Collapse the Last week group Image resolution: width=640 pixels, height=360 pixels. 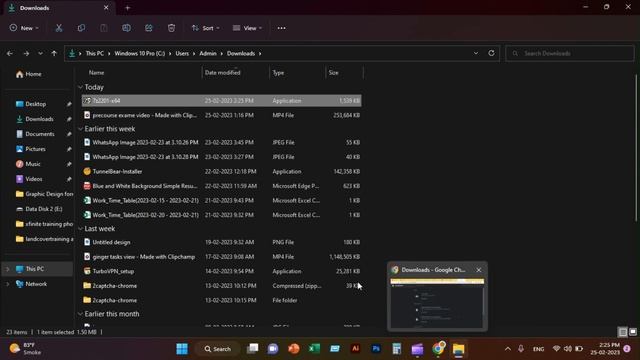coord(80,229)
